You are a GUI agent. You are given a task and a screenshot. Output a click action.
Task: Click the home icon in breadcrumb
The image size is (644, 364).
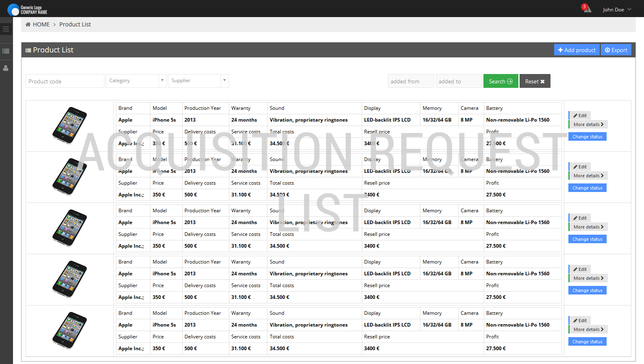[x=28, y=24]
